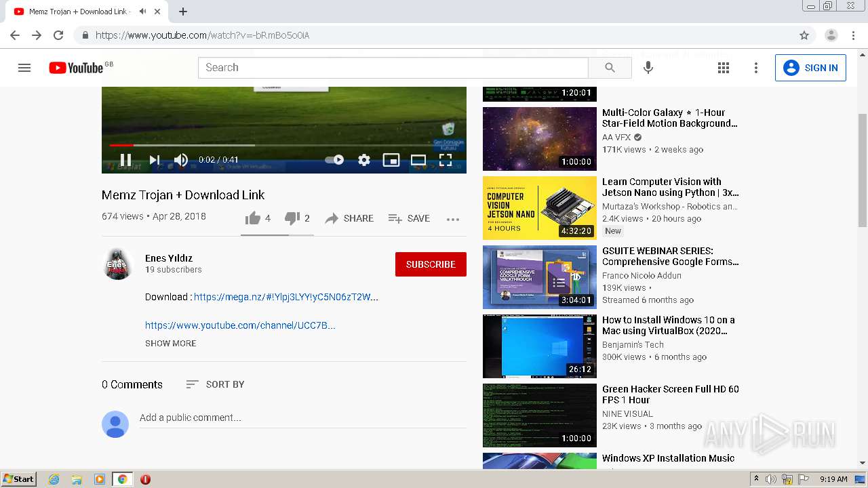This screenshot has width=868, height=488.
Task: Switch to theater mode
Action: 418,160
